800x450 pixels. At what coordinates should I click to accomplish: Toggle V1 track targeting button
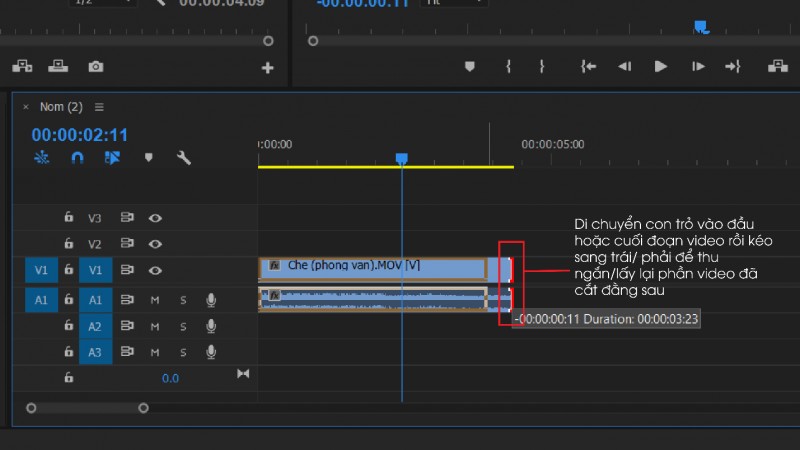coord(95,270)
